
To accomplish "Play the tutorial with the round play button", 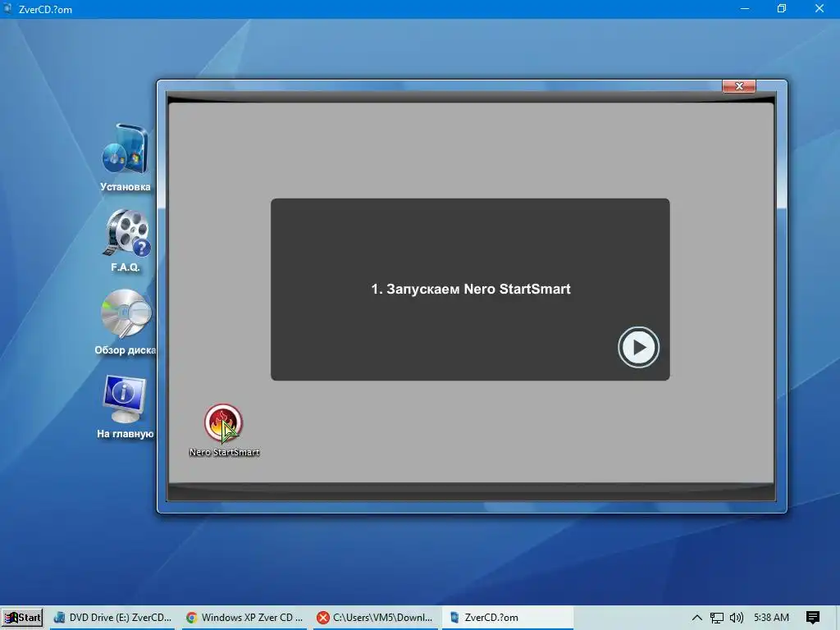I will point(638,347).
